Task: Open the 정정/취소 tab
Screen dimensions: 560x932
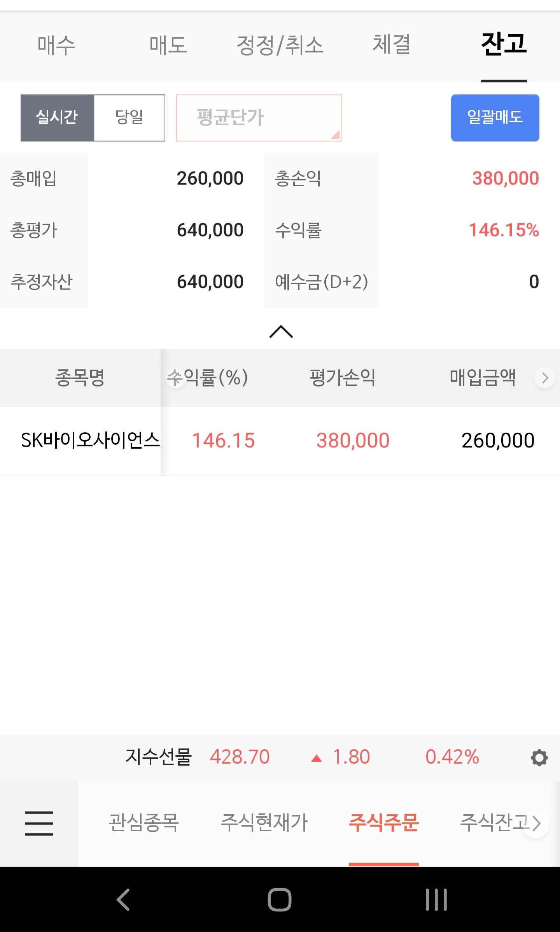Action: point(280,45)
